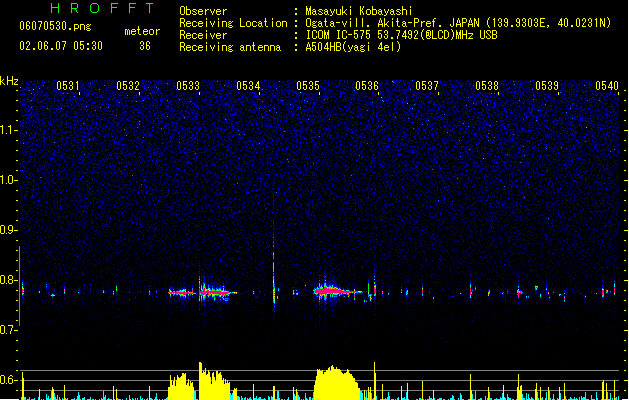Click the Receiver label
The width and height of the screenshot is (629, 400).
203,35
